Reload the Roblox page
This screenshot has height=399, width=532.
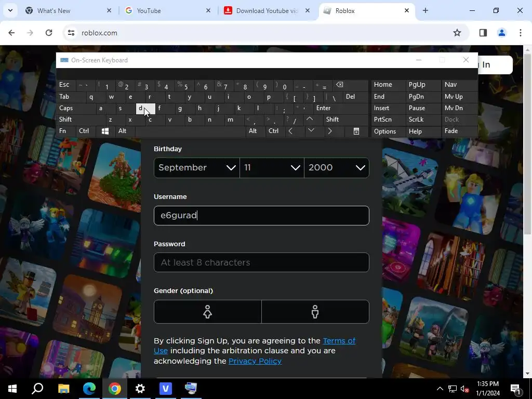[x=49, y=33]
